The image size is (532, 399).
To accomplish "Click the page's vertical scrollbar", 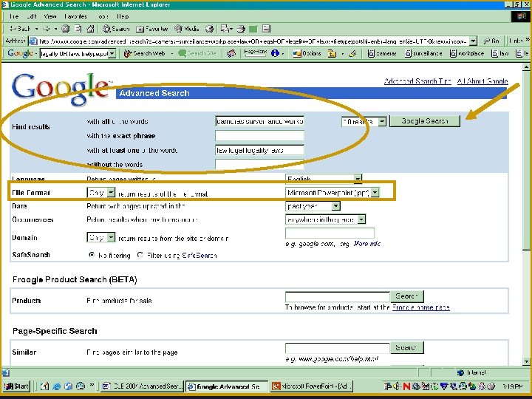I will 526,214.
